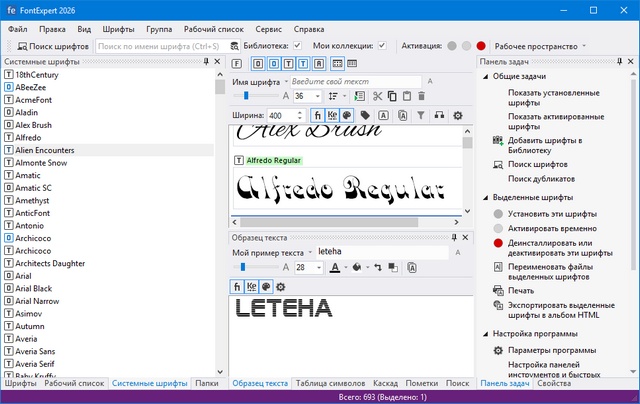Click the swap colors arrows icon in sample panel
640x404 pixels.
[378, 268]
